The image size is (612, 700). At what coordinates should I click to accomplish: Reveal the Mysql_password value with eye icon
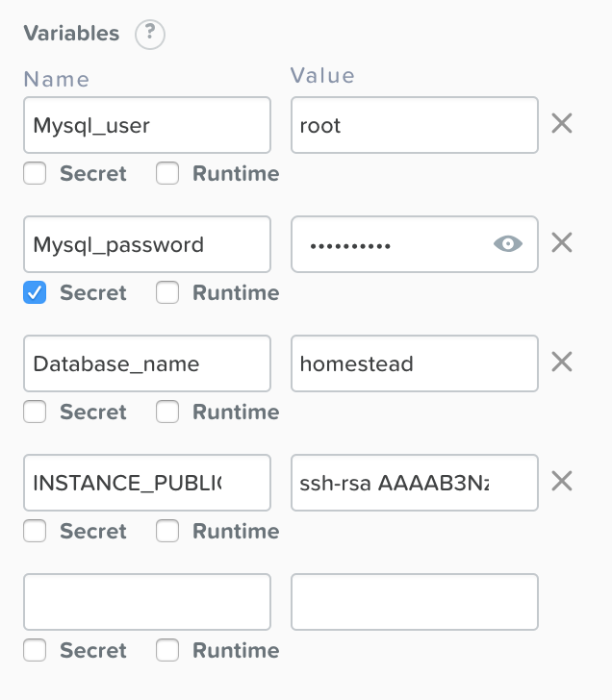coord(508,244)
